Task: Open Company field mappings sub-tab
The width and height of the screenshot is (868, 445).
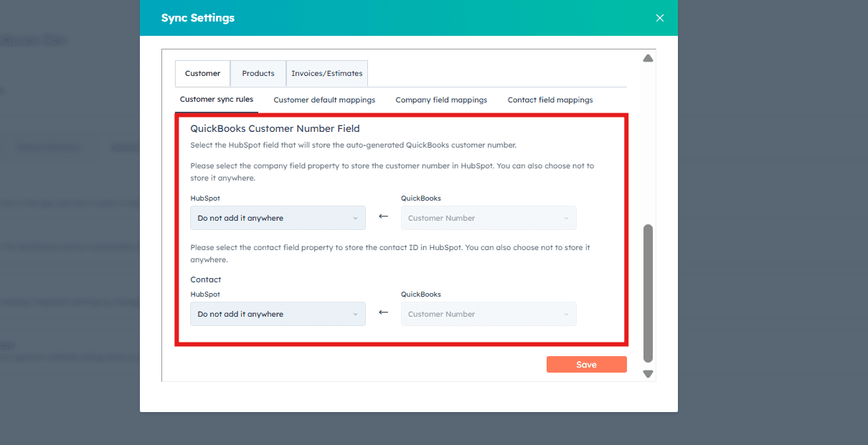Action: [x=441, y=100]
